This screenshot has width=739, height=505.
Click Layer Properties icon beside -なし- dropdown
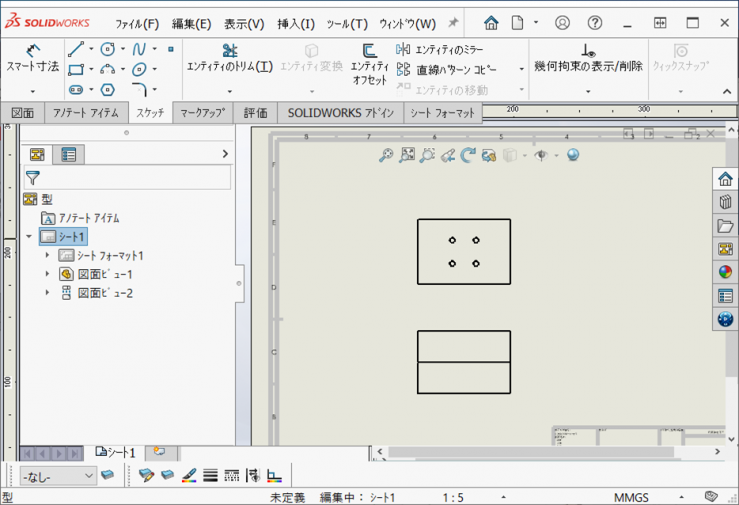(x=107, y=475)
